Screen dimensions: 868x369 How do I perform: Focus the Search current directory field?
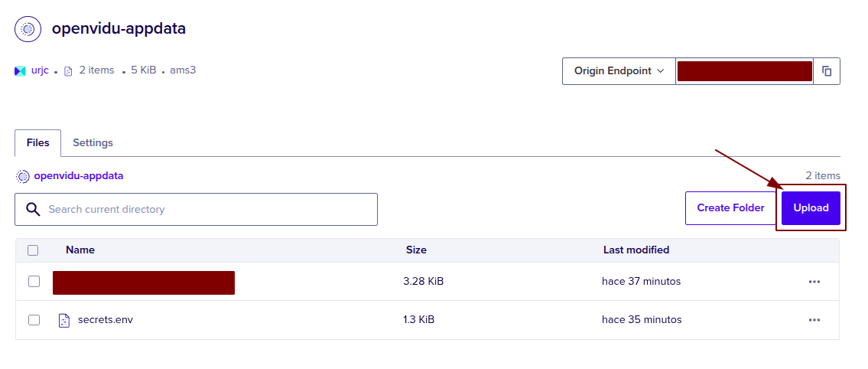(x=206, y=209)
